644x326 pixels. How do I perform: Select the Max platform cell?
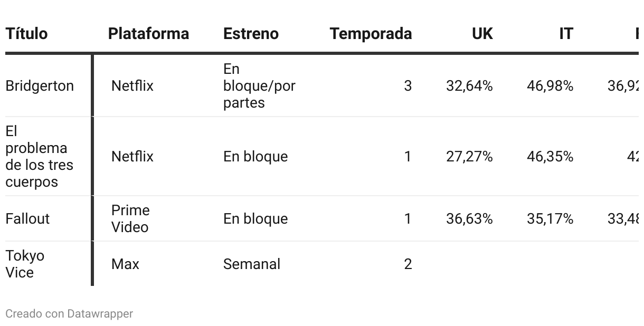click(125, 264)
